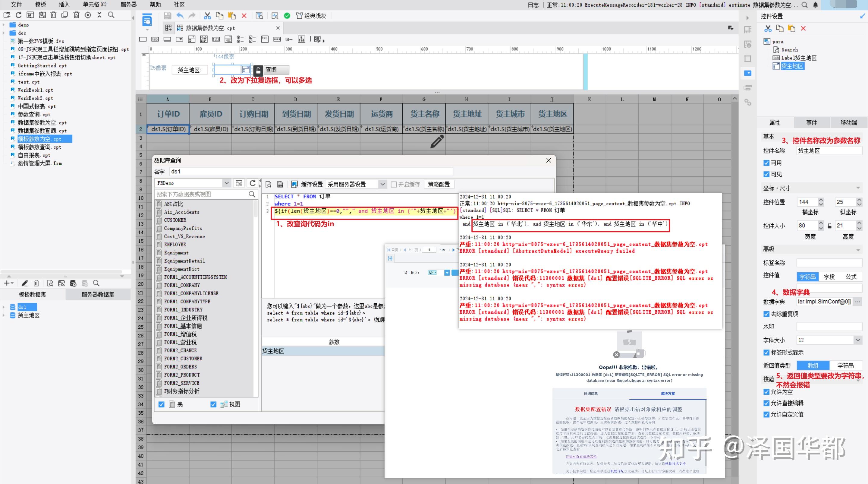Expand the demo folder tree node

click(4, 25)
